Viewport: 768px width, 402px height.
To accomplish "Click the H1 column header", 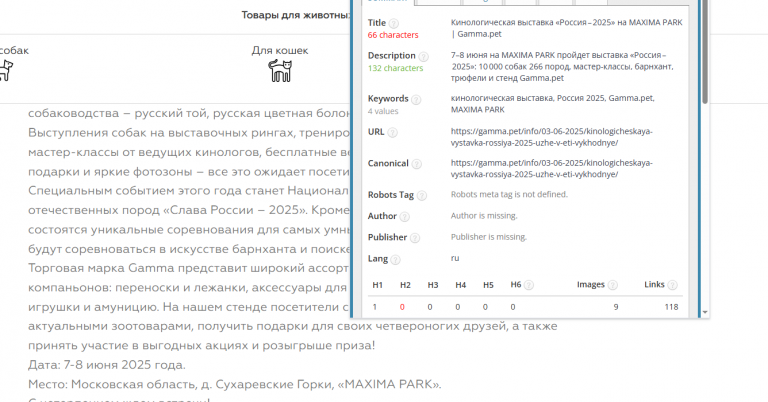I will 378,285.
